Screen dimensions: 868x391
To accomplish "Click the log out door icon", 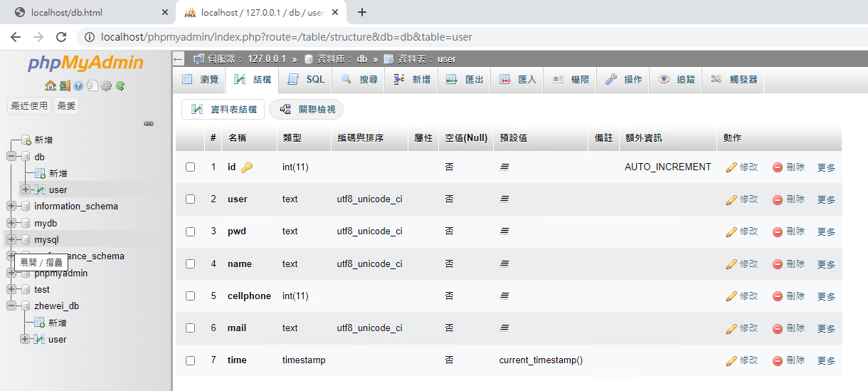I will point(65,86).
